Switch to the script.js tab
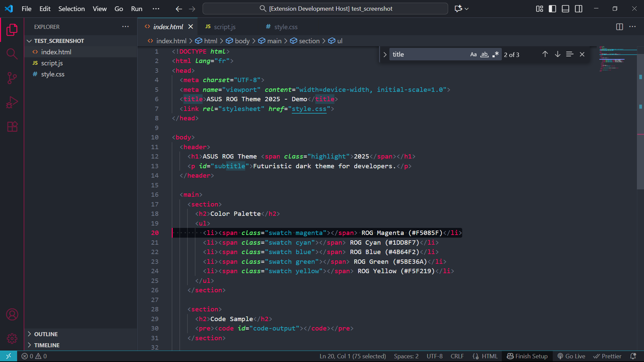This screenshot has height=362, width=644. 224,27
